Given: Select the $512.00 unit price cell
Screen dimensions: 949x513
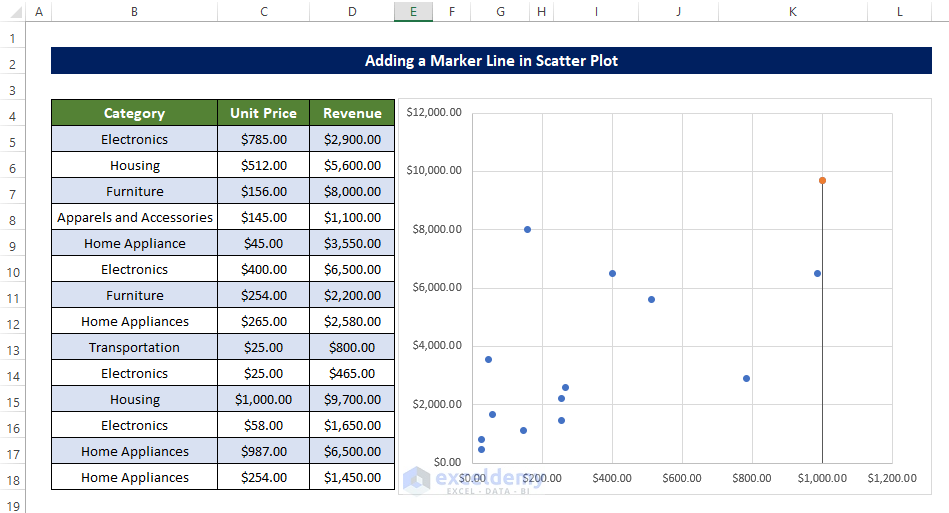Looking at the screenshot, I should point(263,165).
